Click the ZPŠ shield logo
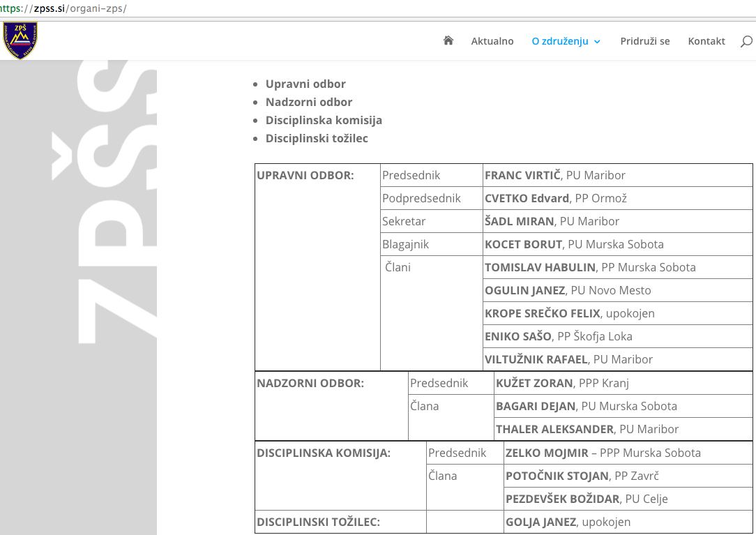 [x=20, y=40]
